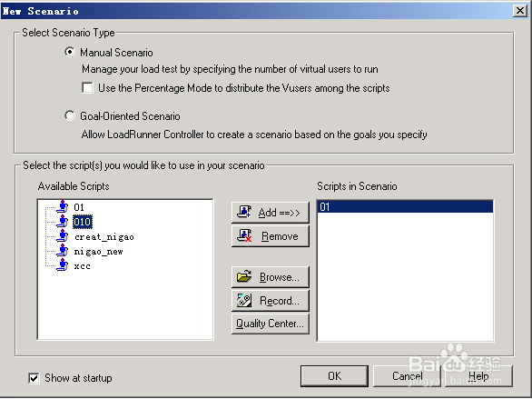Viewport: 532px width, 399px height.
Task: Click the red-X user icon on Remove
Action: [x=244, y=235]
